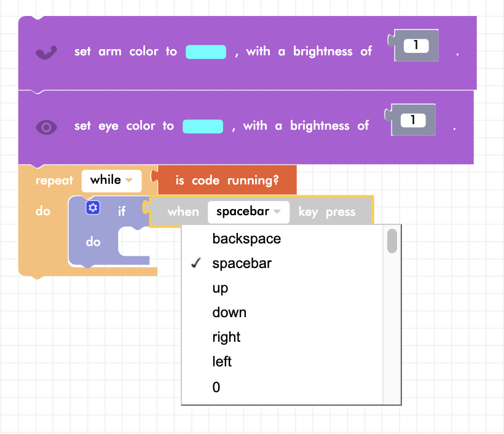Click the arm brightness value field
The height and width of the screenshot is (434, 504).
[x=416, y=46]
